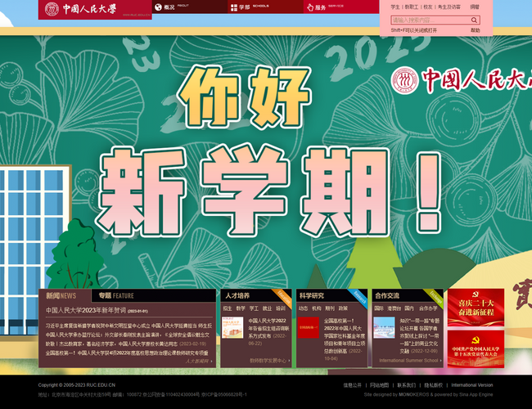This screenshot has width=532, height=409.
Task: Open the 人大新闻网 link
Action: pos(199,362)
